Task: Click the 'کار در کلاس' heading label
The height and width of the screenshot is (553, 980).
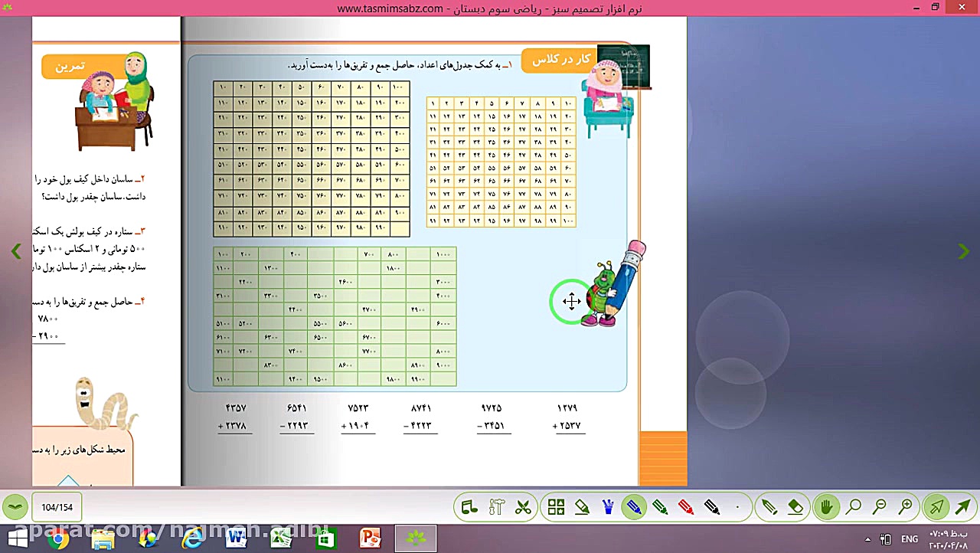Action: pos(561,59)
